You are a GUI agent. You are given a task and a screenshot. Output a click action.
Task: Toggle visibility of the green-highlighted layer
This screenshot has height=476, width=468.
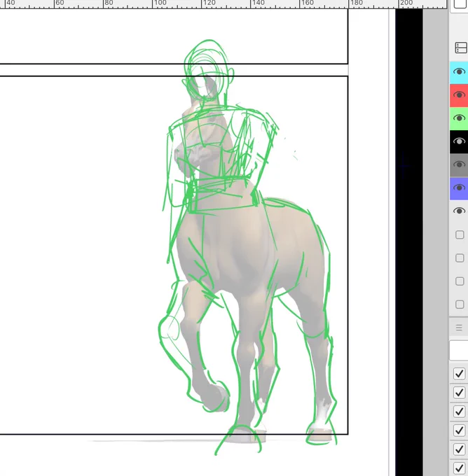pos(459,118)
